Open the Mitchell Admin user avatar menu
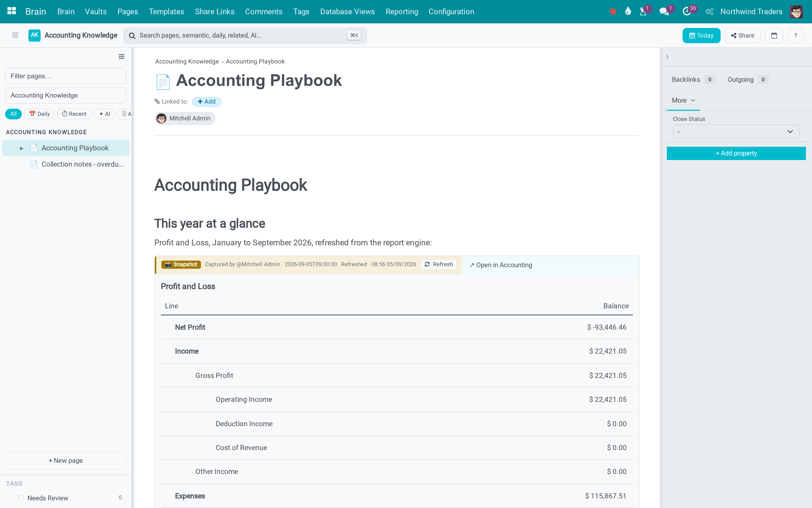 click(x=796, y=11)
